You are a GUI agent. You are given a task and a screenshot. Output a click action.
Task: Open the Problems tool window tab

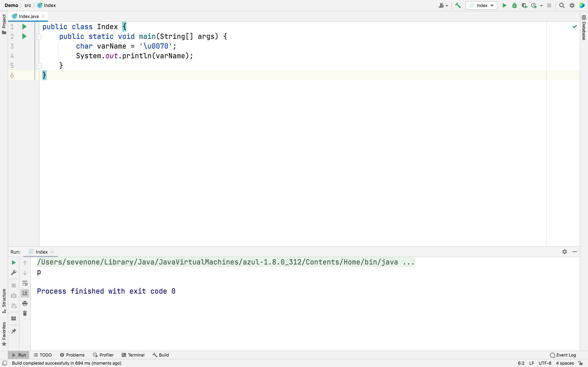click(x=72, y=355)
